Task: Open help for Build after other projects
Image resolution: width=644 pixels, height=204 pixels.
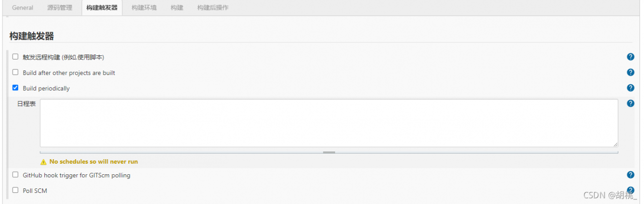Action: pyautogui.click(x=630, y=73)
